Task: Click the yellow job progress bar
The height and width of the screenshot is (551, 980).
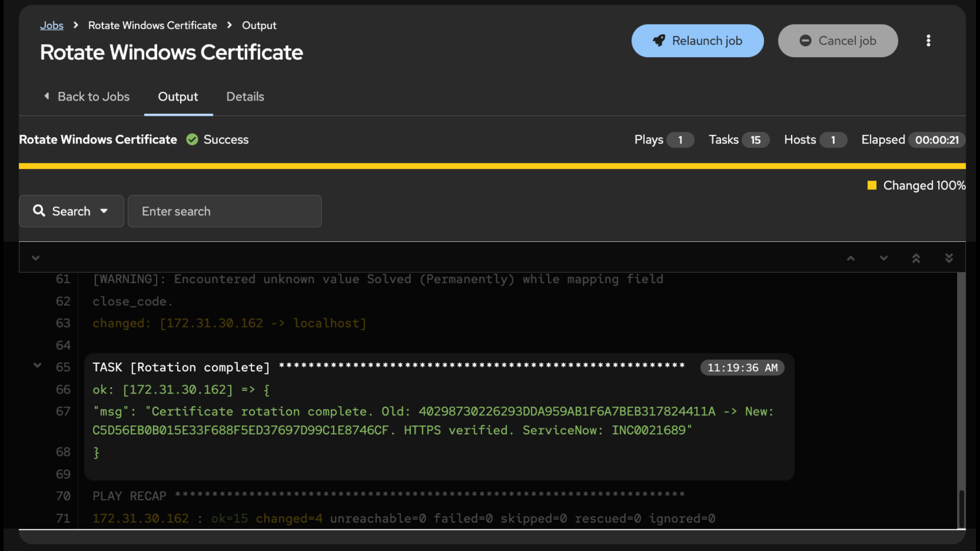Action: tap(492, 166)
